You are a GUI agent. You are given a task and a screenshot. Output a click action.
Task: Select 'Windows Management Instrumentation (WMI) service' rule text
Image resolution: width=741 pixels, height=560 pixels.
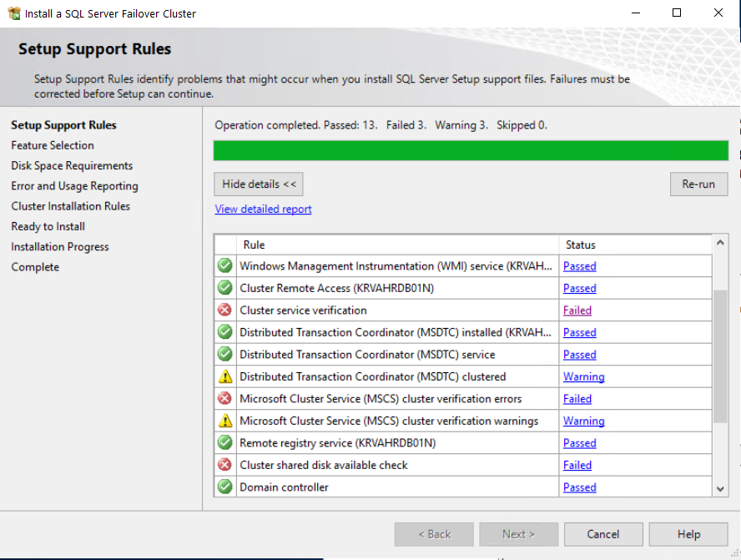click(x=396, y=266)
